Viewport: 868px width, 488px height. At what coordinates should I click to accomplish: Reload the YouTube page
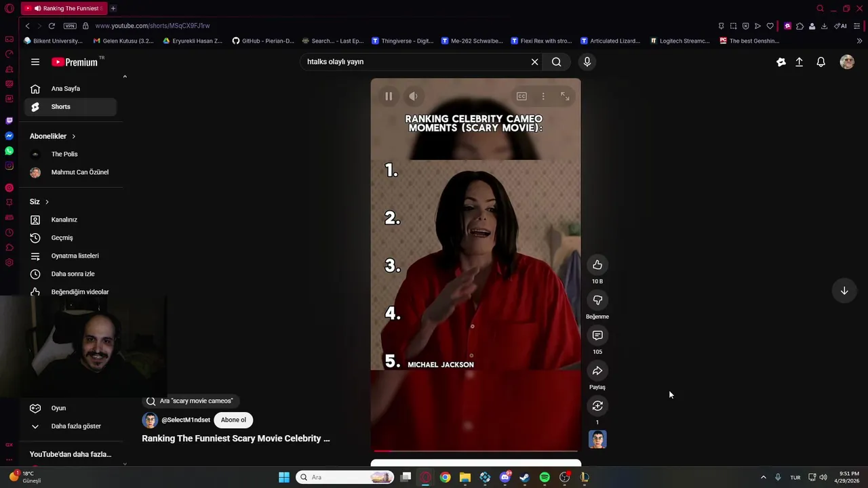click(52, 26)
